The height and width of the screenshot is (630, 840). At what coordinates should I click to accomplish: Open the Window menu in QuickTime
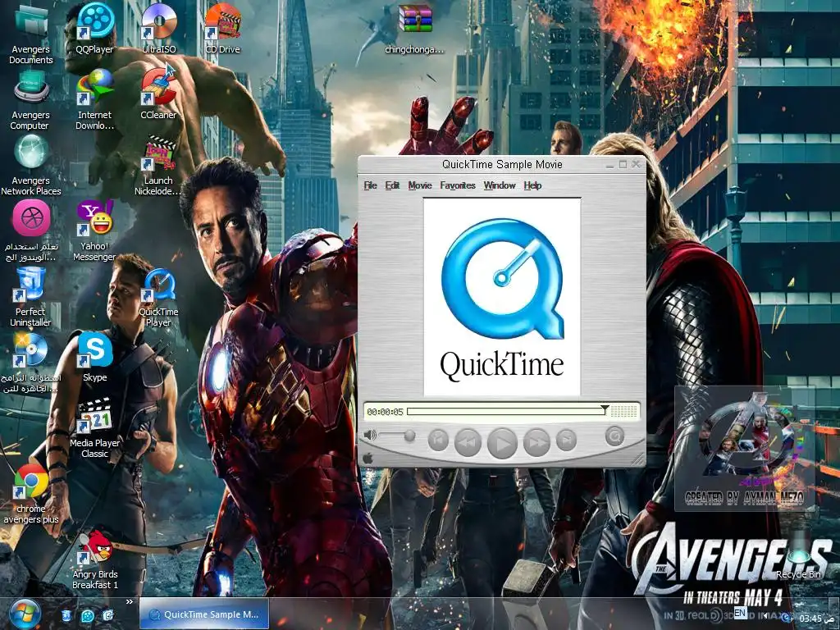[x=500, y=185]
